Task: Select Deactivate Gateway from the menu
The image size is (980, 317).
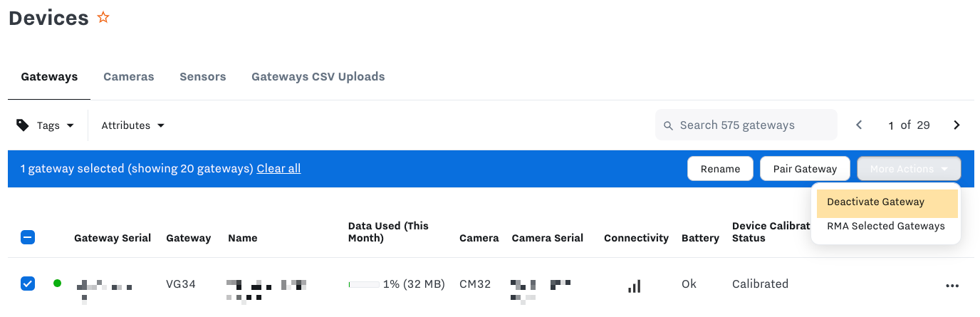Action: point(875,202)
